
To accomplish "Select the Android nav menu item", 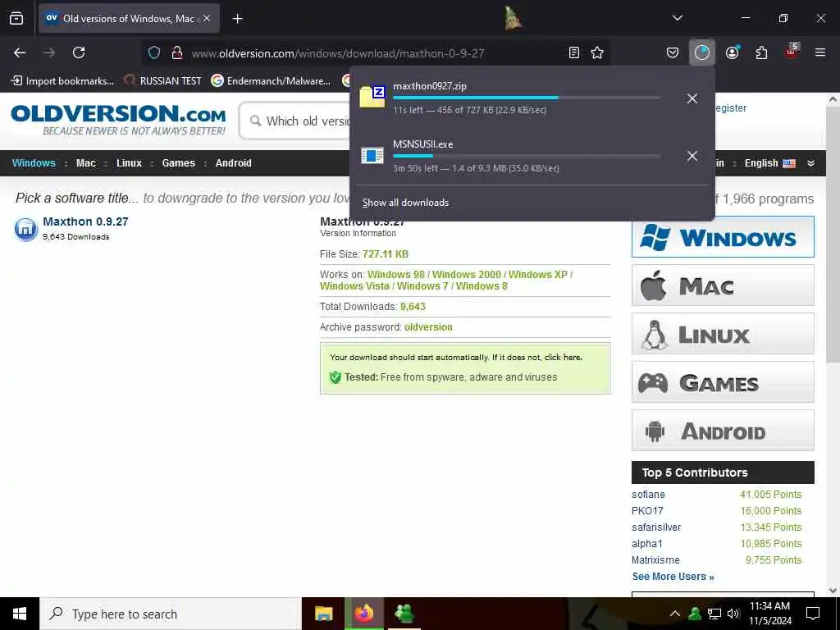I will [x=234, y=163].
